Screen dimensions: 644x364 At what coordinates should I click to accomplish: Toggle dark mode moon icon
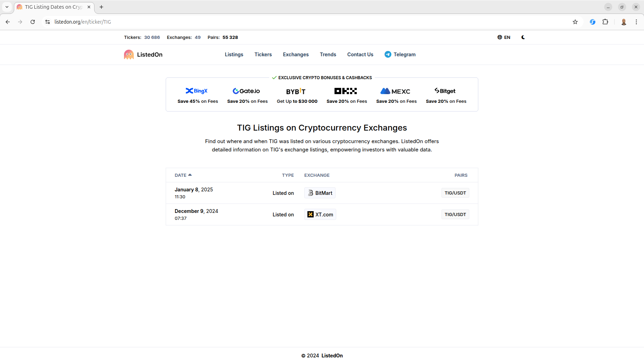click(x=523, y=37)
